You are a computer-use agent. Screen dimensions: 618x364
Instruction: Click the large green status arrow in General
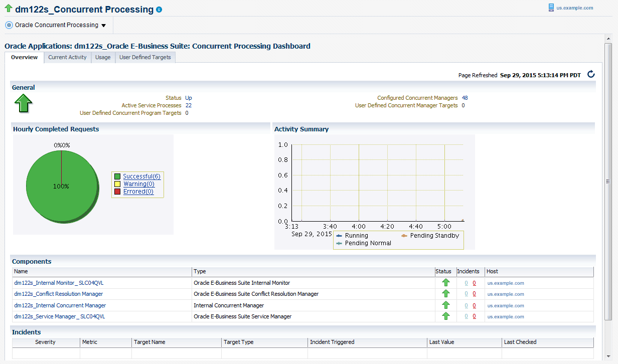(x=23, y=103)
